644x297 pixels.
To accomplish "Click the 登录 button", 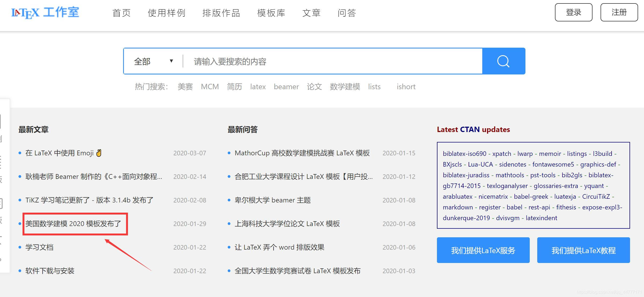I will (573, 12).
